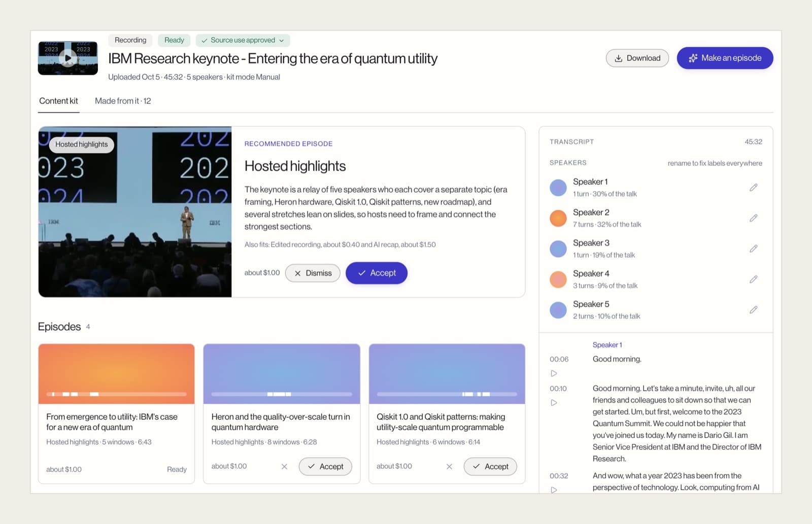The image size is (812, 524).
Task: Open Qiskit 1.0 and Qiskit patterns title
Action: coord(441,422)
